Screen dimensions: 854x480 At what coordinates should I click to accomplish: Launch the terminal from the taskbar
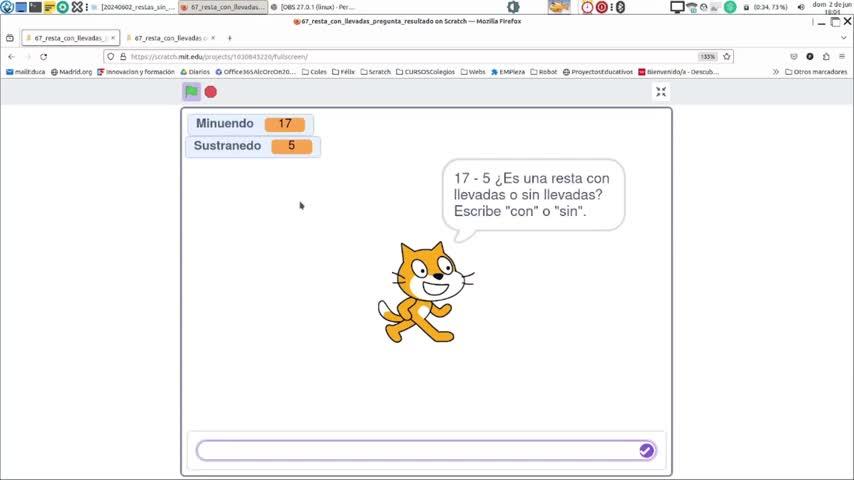tap(35, 7)
